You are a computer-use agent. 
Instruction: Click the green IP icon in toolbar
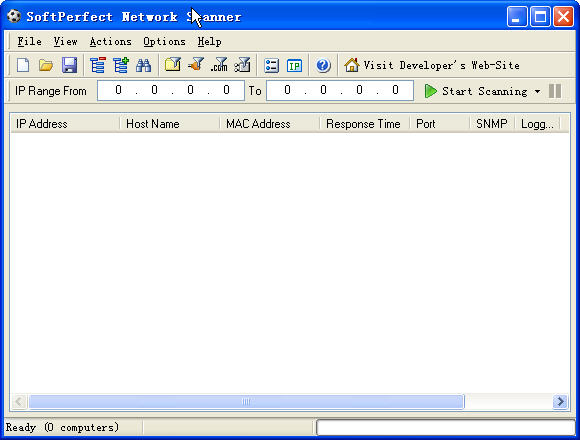pos(294,66)
